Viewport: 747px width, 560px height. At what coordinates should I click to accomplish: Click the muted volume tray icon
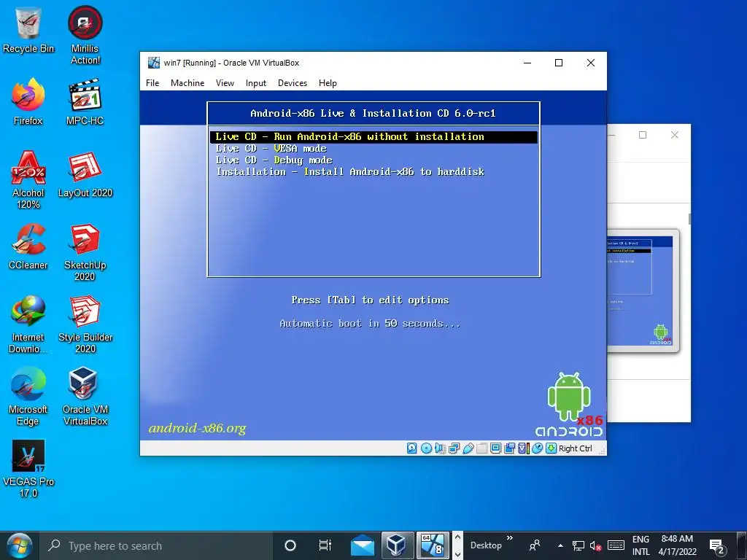[595, 545]
